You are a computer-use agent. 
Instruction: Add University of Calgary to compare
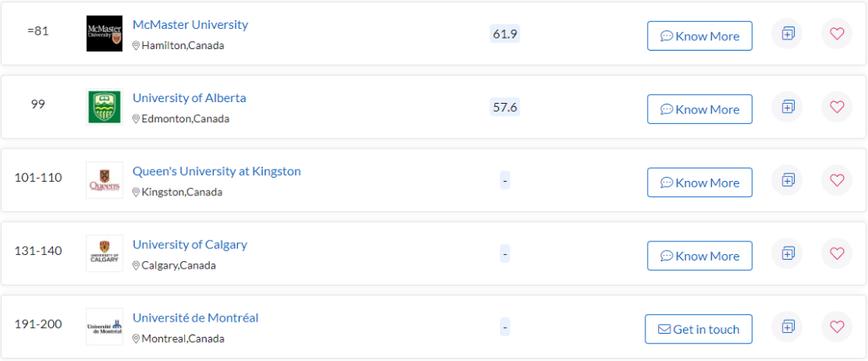pos(788,253)
